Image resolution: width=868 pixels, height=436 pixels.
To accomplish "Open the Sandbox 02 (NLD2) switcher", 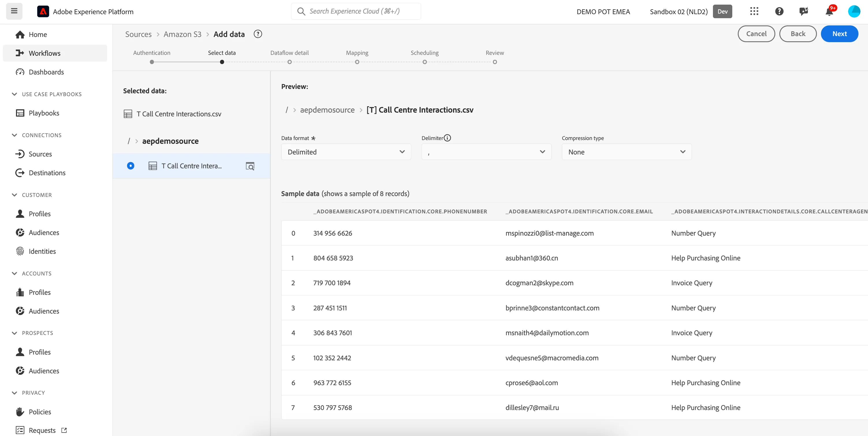I will coord(691,12).
